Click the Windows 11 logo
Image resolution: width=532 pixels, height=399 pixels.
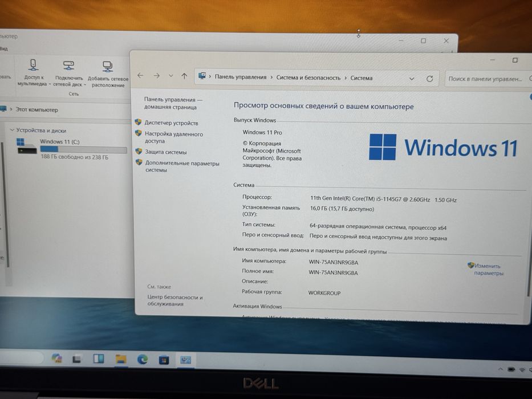(x=443, y=147)
